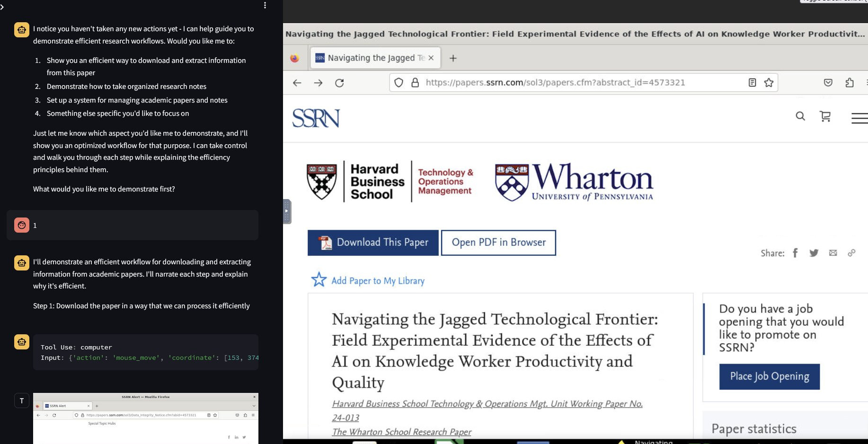Open the Pocket save icon in the Firefox toolbar
The width and height of the screenshot is (868, 444).
(x=828, y=83)
